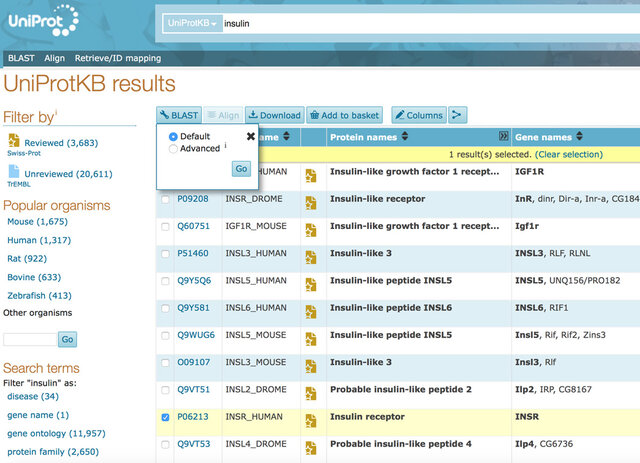Filter results by Zebrafish (413)

click(39, 296)
